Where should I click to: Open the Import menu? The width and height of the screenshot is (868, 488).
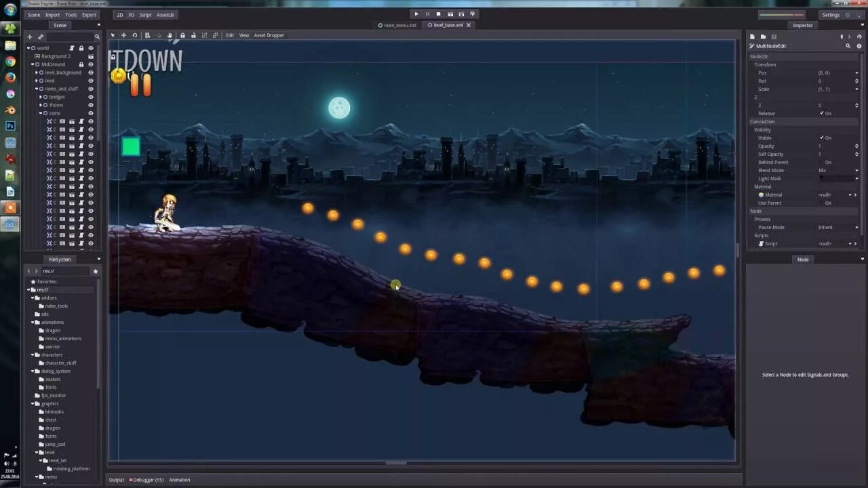[52, 15]
